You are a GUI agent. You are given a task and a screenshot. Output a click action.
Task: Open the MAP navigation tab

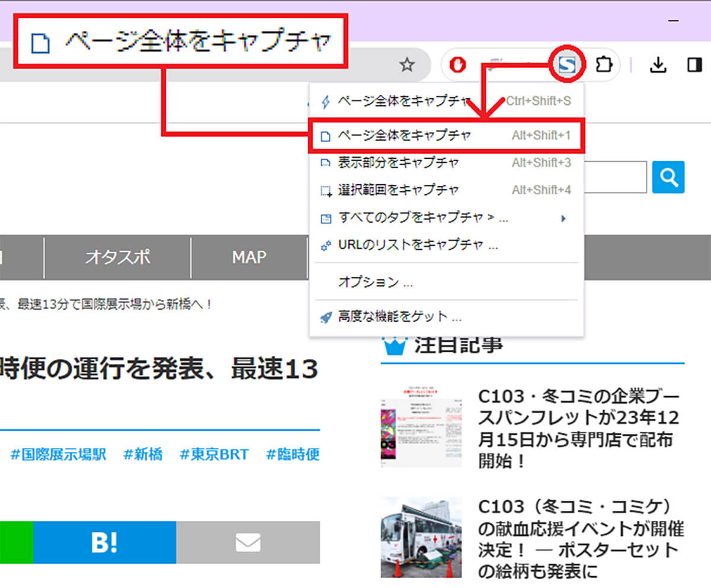coord(249,257)
